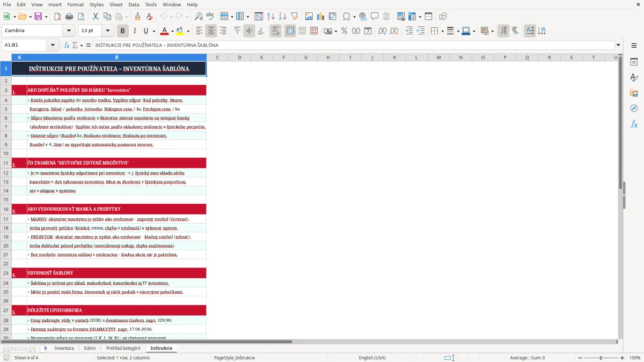Viewport: 644px width, 362px height.
Task: Click the Save document icon
Action: coord(39,17)
